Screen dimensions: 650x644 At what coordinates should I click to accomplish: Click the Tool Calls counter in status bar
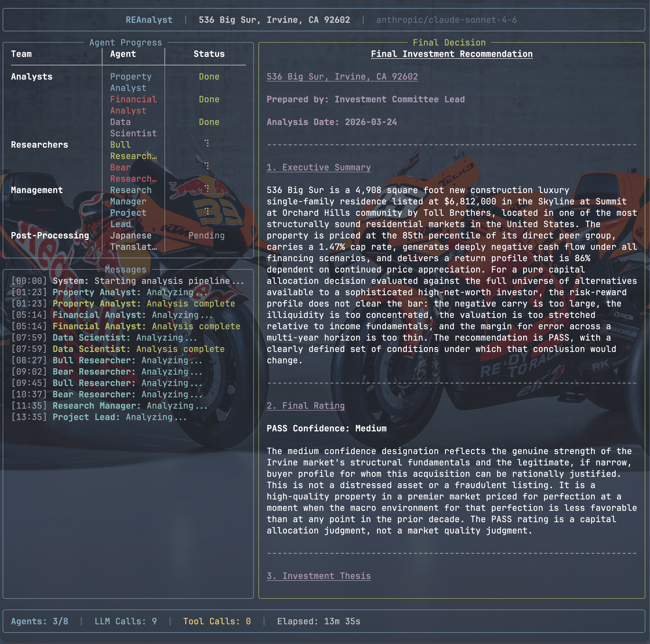tap(217, 621)
